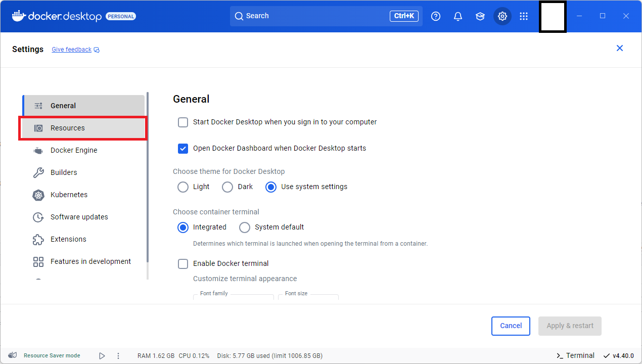Open the three-dot menu in status bar
The height and width of the screenshot is (364, 642).
pos(118,356)
